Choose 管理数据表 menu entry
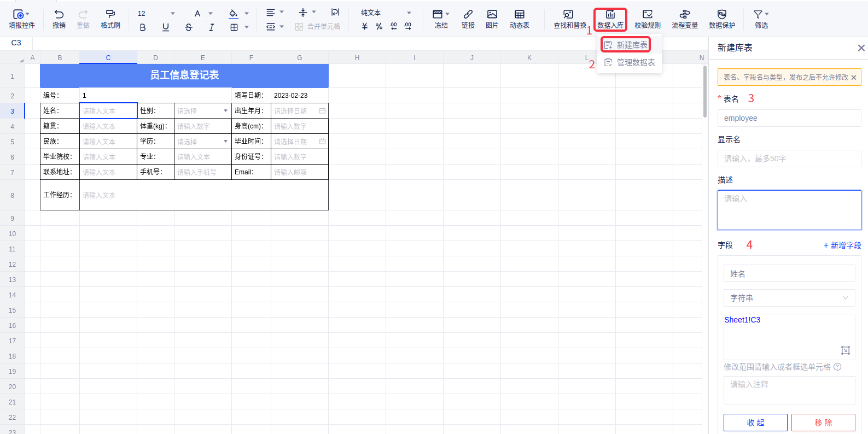The width and height of the screenshot is (868, 434). pos(630,62)
